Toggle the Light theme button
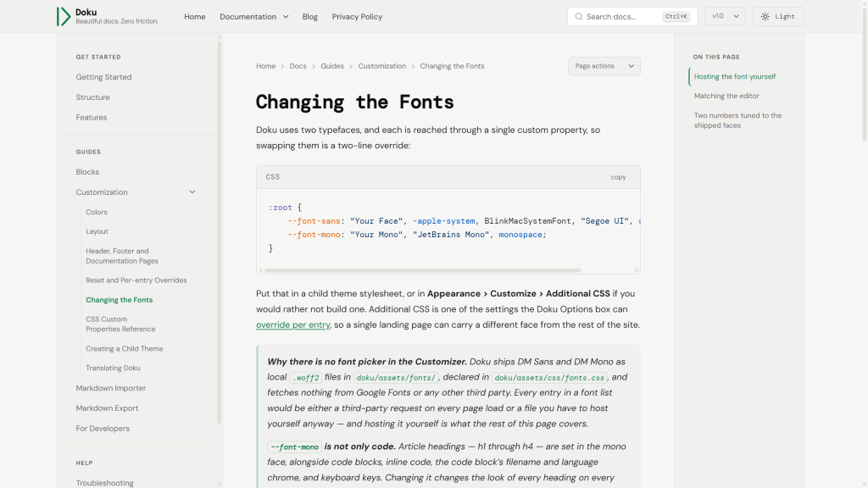The width and height of the screenshot is (868, 488). (x=778, y=17)
